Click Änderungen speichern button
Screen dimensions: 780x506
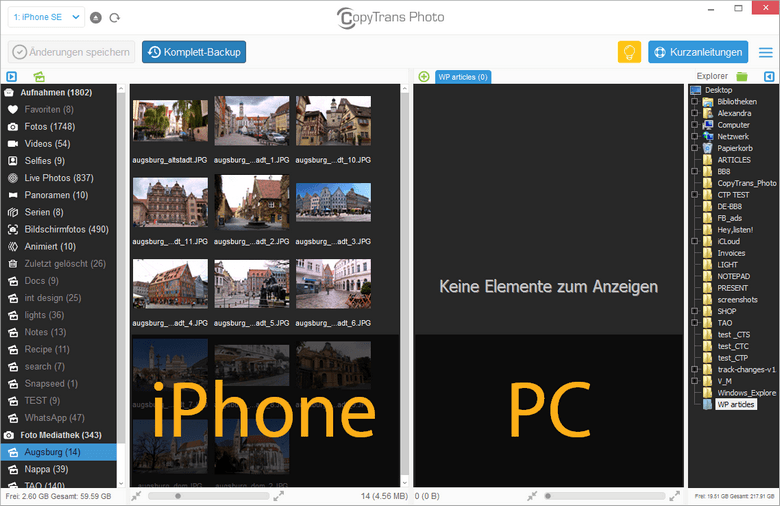click(x=71, y=52)
